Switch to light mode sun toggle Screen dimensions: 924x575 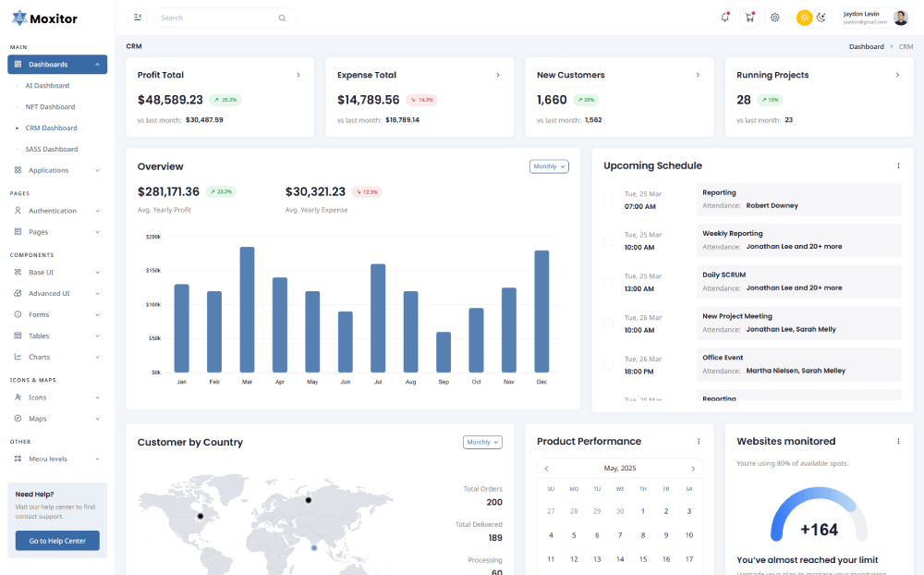[805, 18]
